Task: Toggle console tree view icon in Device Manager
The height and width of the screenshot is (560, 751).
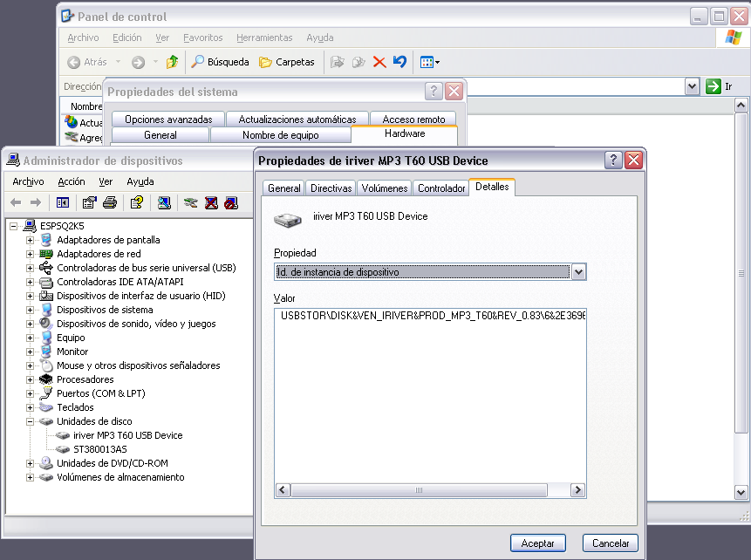Action: coord(63,202)
